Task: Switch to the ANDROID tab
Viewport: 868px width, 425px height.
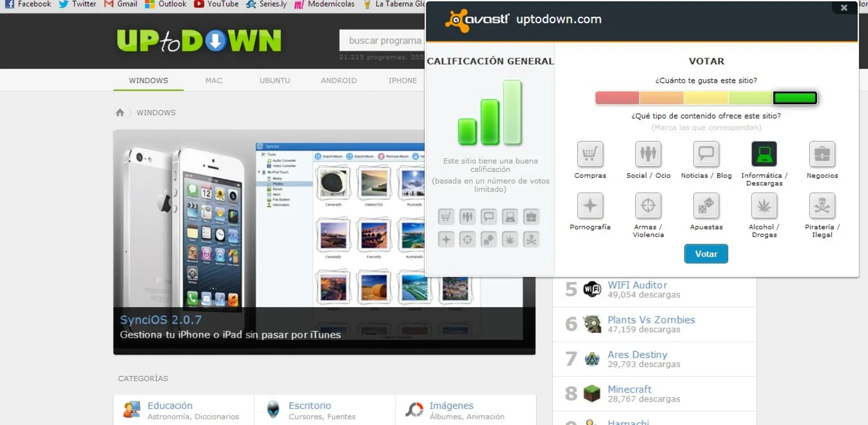Action: [339, 80]
